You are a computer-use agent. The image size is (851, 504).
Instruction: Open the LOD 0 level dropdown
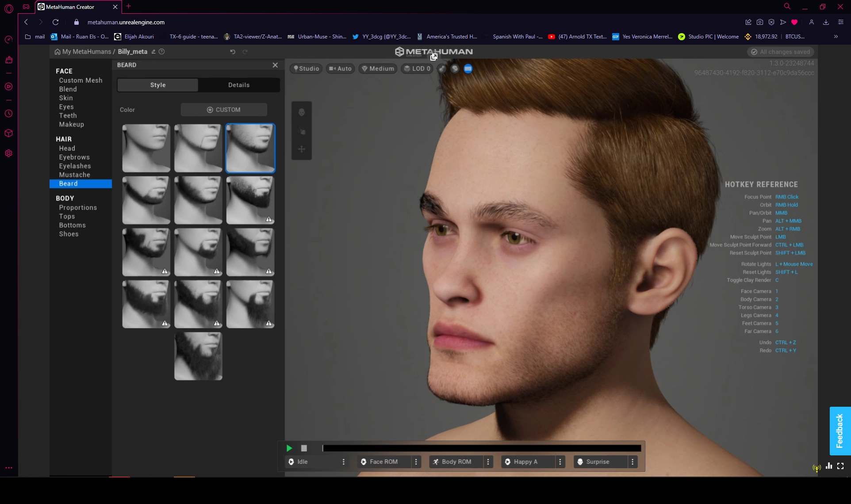point(417,69)
